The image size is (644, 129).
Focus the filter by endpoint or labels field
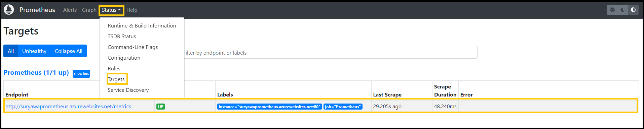(x=331, y=53)
